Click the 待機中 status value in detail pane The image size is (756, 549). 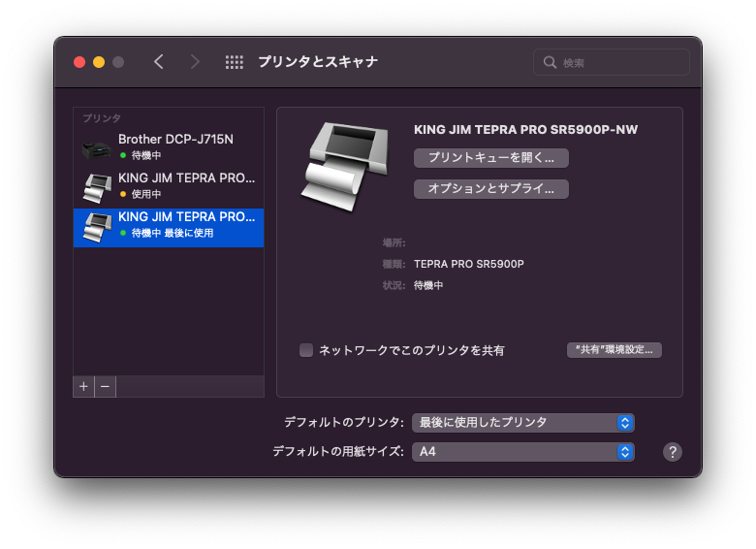click(x=428, y=285)
